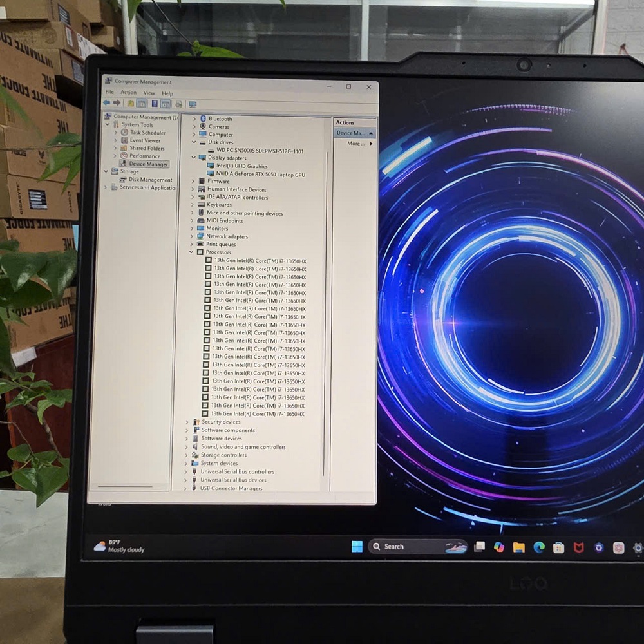Click the Forward arrow toolbar icon
This screenshot has width=644, height=644.
117,102
